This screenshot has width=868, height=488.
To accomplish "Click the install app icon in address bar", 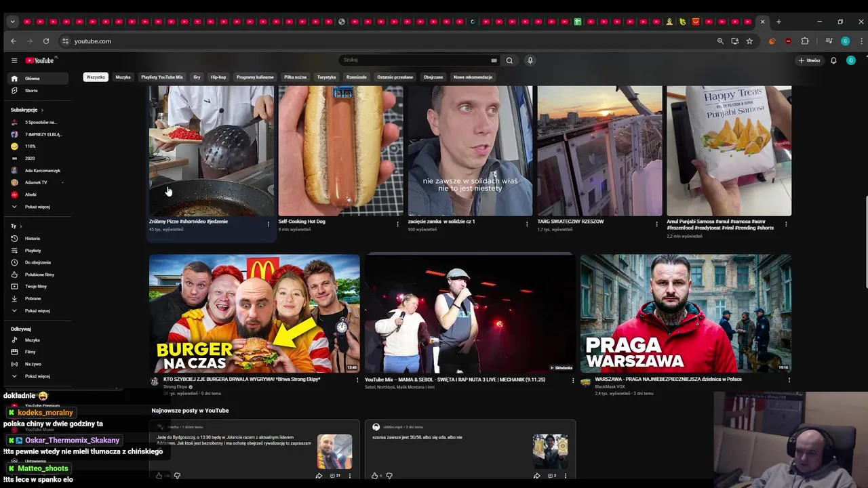I will tap(734, 41).
